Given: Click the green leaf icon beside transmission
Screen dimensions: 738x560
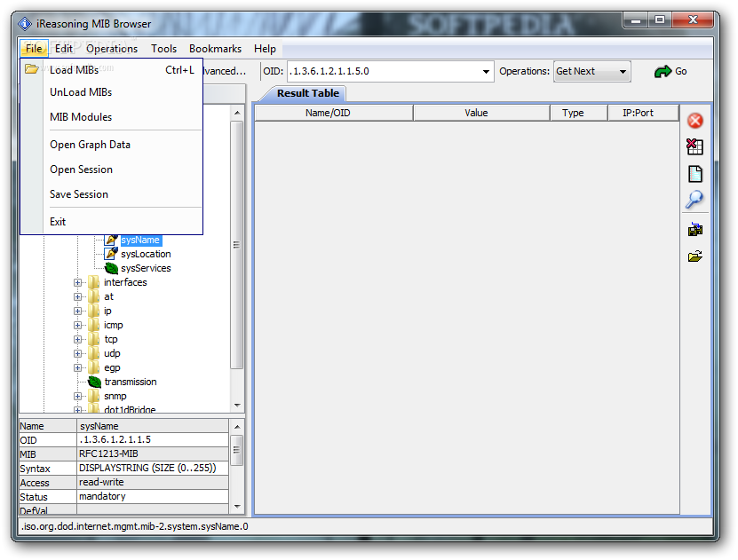Looking at the screenshot, I should (x=95, y=382).
